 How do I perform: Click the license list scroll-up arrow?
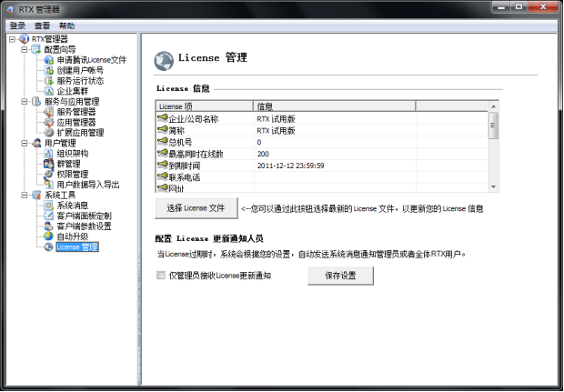(493, 106)
